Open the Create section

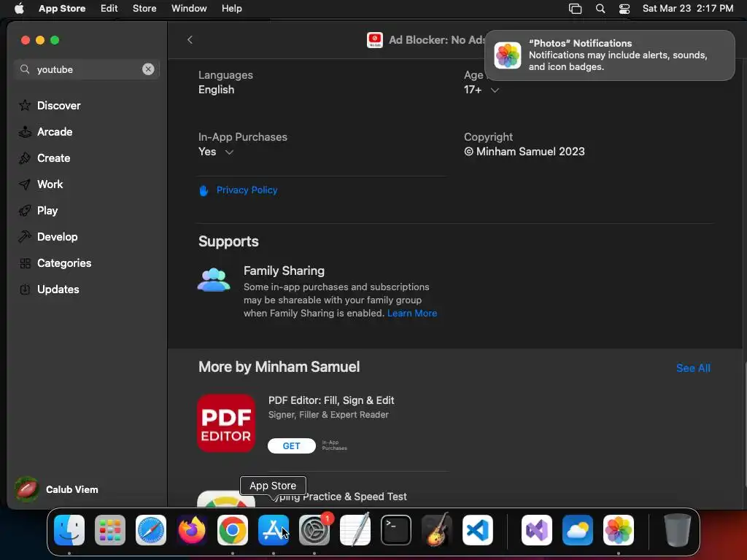pyautogui.click(x=53, y=158)
